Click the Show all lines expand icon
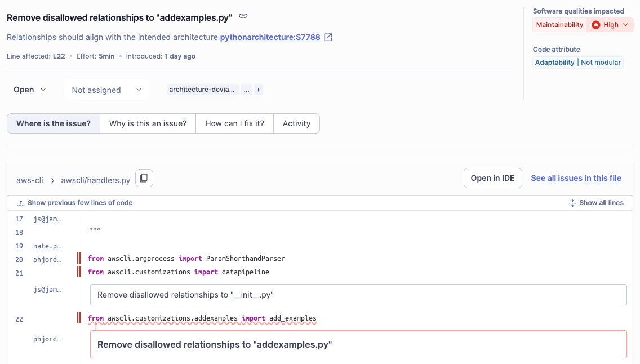640x364 pixels. pos(572,203)
